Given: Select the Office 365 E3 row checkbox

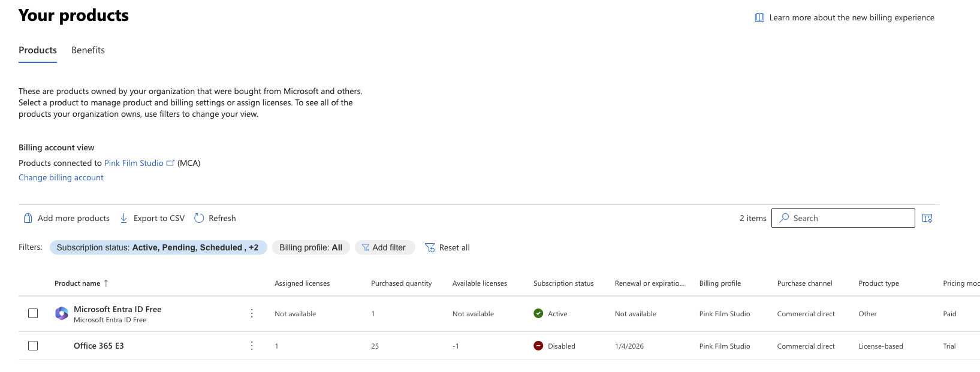Looking at the screenshot, I should 33,346.
